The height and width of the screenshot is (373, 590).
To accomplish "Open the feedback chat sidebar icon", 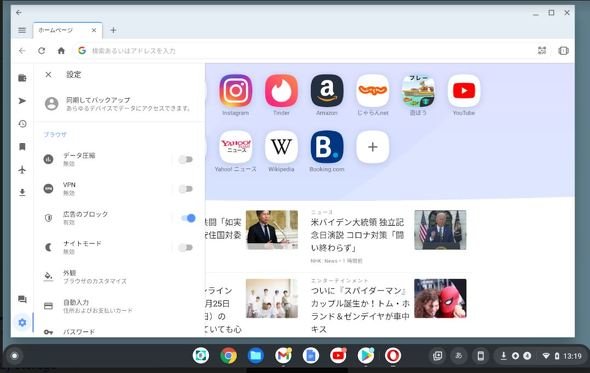I will click(x=22, y=300).
